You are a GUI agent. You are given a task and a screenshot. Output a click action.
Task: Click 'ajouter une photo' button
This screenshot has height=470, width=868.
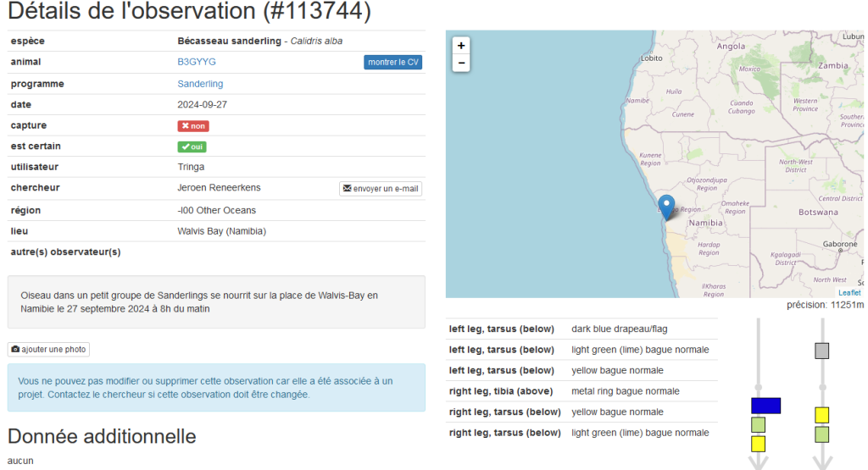click(48, 350)
